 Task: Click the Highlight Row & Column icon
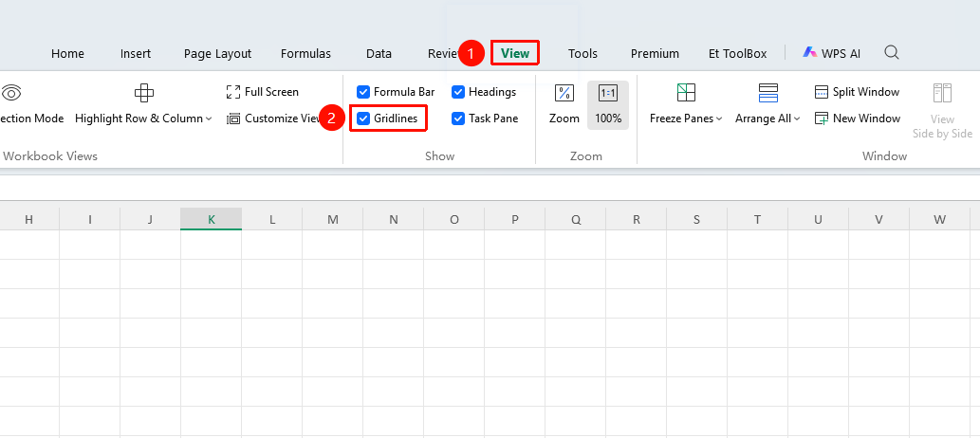[144, 93]
